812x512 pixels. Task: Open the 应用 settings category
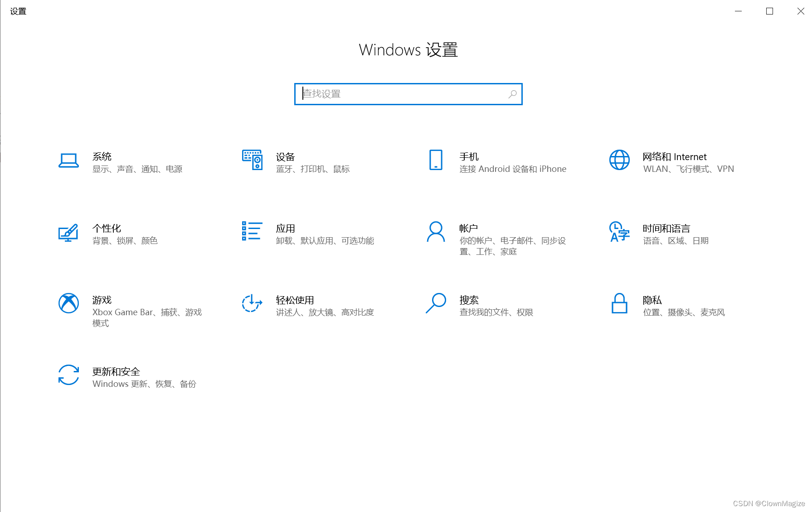(x=286, y=229)
